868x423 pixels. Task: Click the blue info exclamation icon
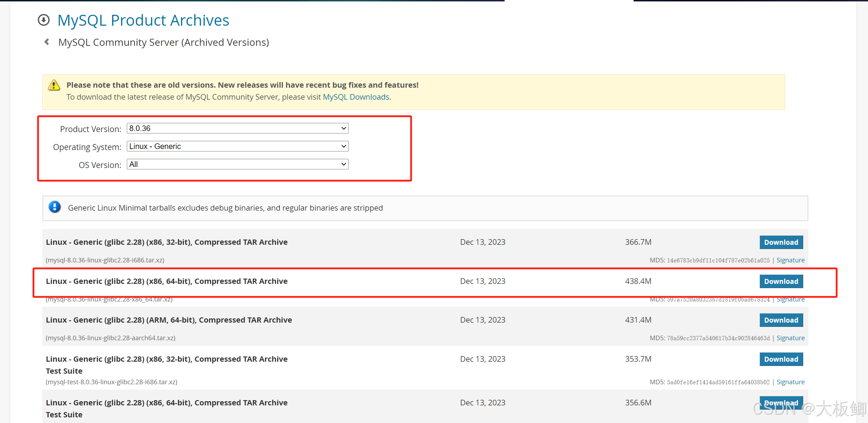[55, 207]
